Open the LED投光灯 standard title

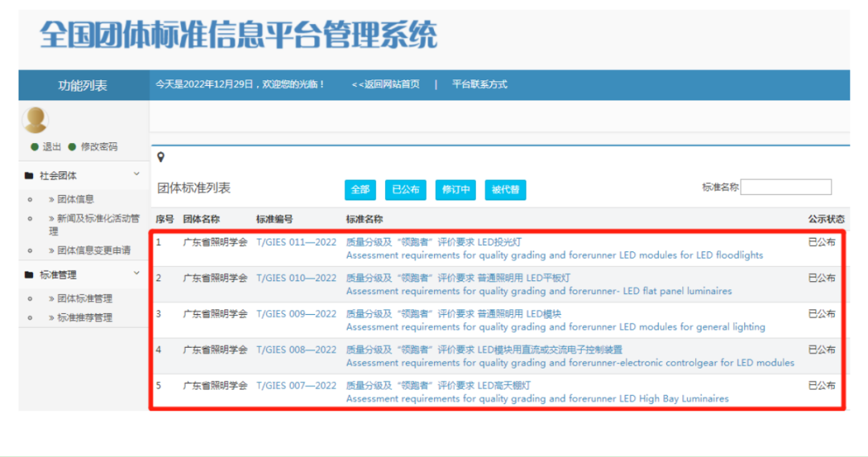(x=434, y=242)
